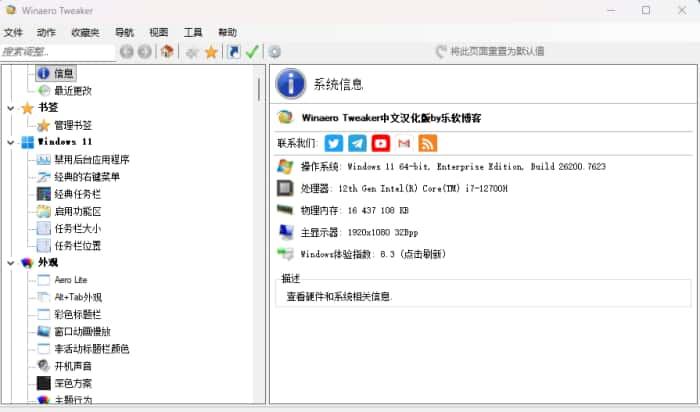Collapse the Windows 11 tree section

pos(10,142)
